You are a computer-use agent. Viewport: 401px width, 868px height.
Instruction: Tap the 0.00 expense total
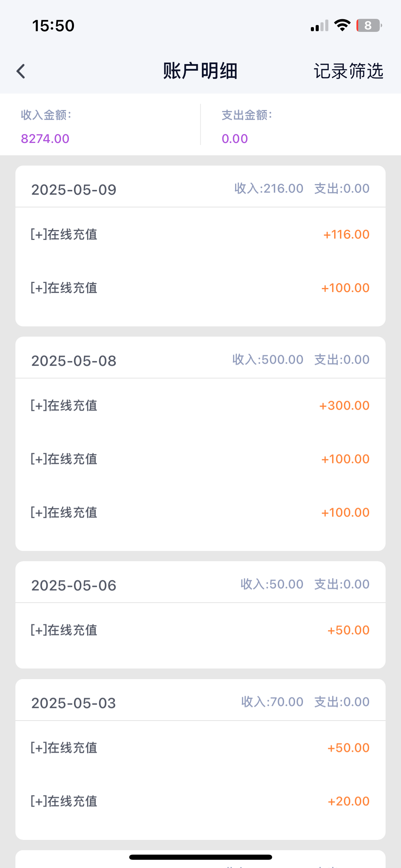[x=235, y=138]
